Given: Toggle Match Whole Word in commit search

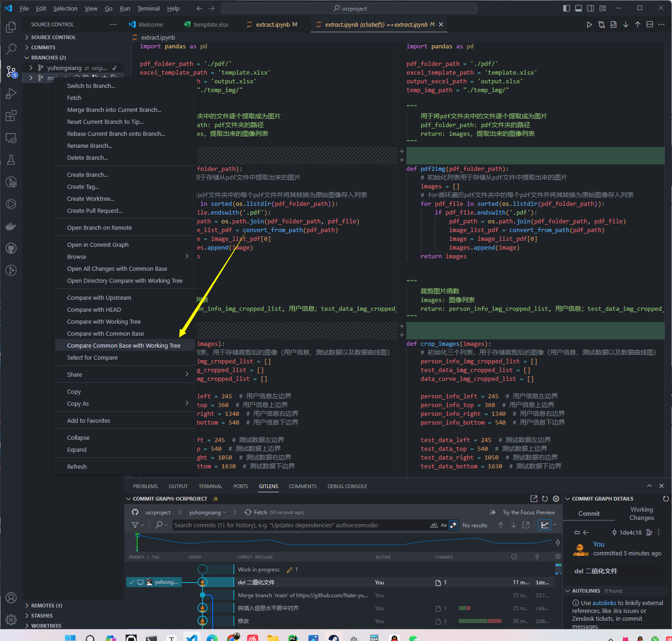Looking at the screenshot, I should 434,525.
